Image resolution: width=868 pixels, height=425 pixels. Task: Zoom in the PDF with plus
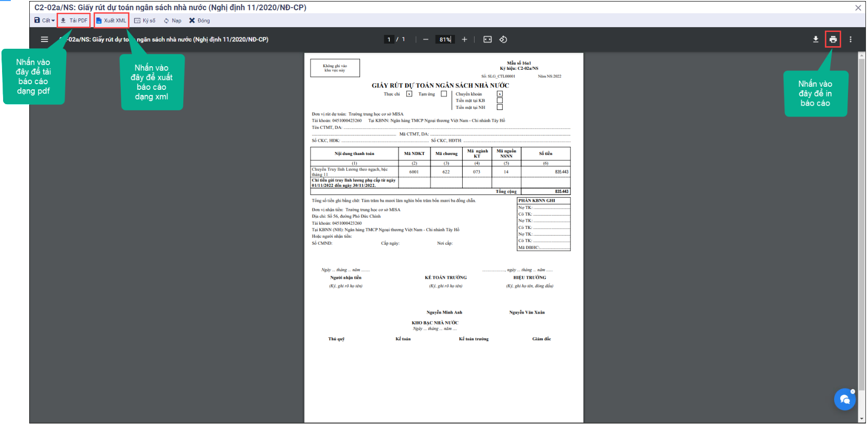(x=464, y=40)
